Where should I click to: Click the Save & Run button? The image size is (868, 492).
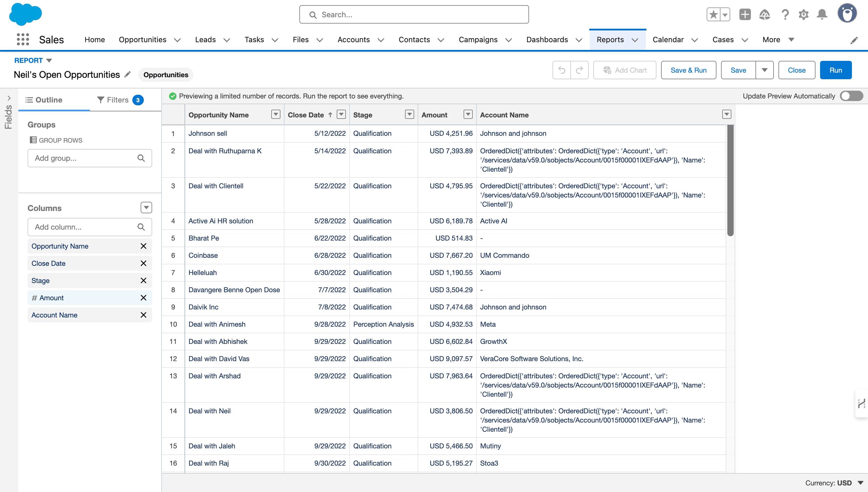(x=688, y=70)
